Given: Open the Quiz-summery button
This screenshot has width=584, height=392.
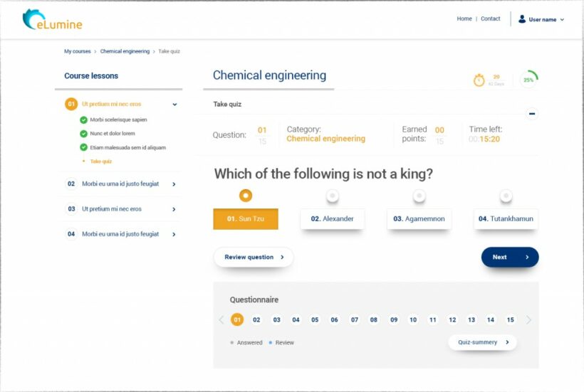Looking at the screenshot, I should click(x=482, y=342).
